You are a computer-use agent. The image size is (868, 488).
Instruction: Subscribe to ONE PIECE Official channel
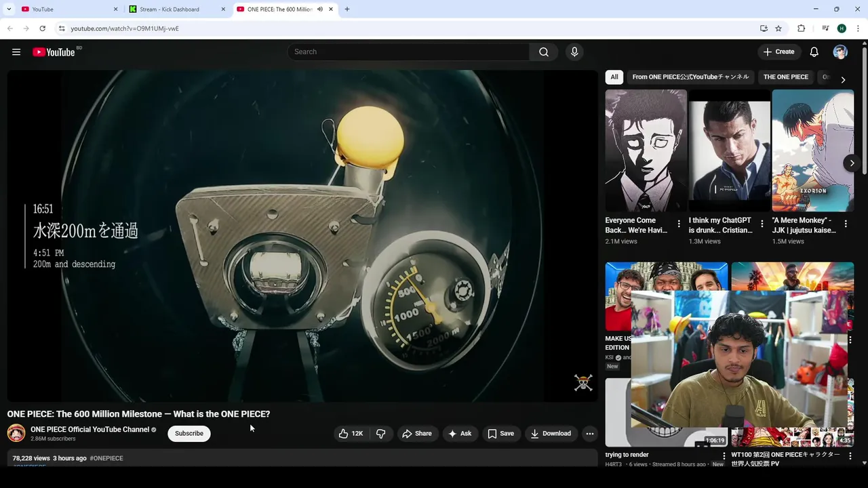click(189, 434)
